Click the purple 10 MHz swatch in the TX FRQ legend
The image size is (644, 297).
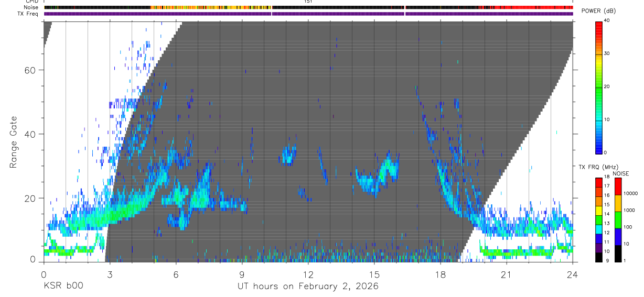(599, 248)
